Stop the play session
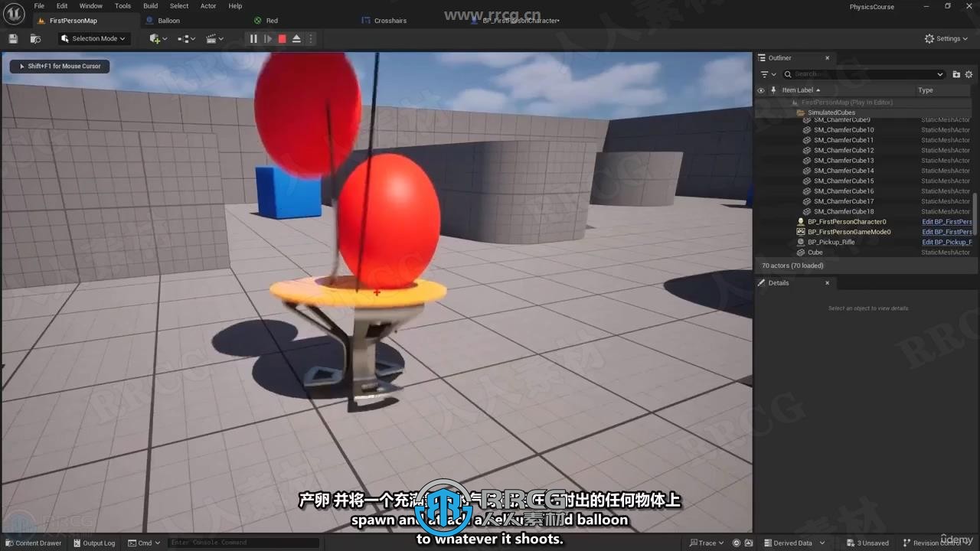The image size is (980, 551). (282, 38)
